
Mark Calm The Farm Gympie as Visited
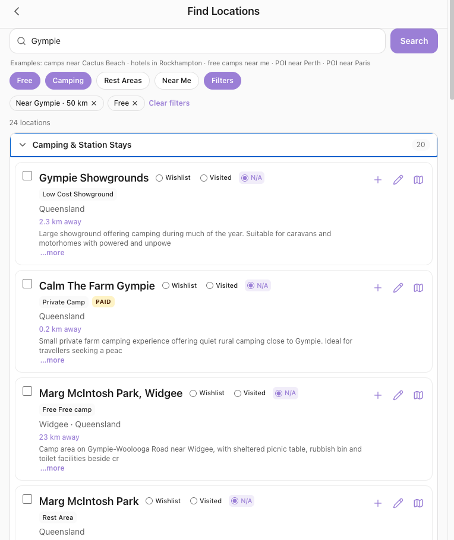click(x=222, y=285)
